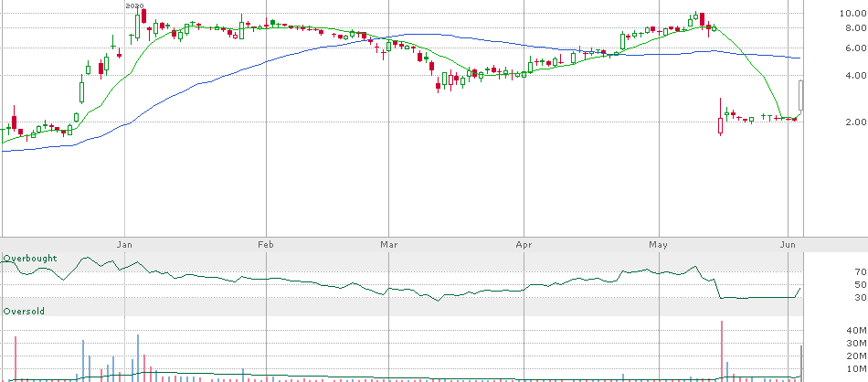Viewport: 868px width, 382px height.
Task: Click the tall gray latest candlestick in June
Action: (800, 95)
